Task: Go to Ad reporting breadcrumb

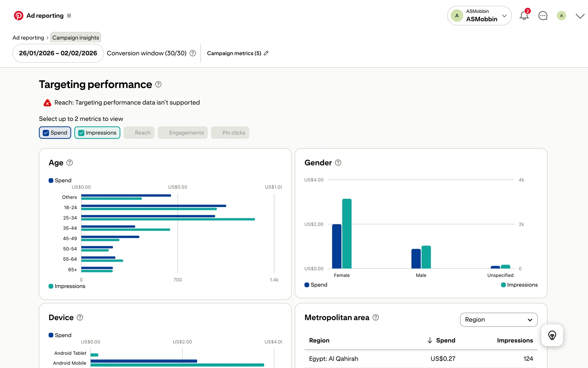Action: click(28, 38)
